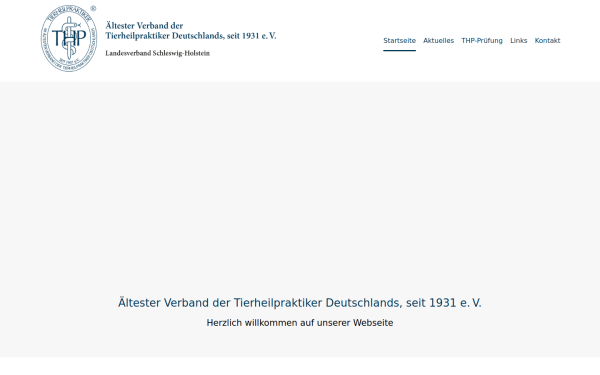Click header title 'Ältester Verband der Tierheilpraktiker Deutschlands'
The image size is (600, 375).
[x=191, y=31]
